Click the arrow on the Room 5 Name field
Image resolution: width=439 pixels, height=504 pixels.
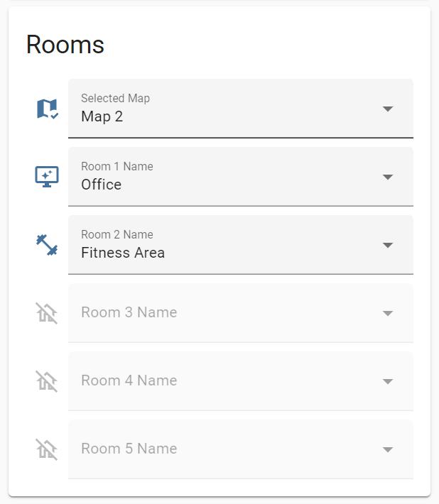point(388,449)
